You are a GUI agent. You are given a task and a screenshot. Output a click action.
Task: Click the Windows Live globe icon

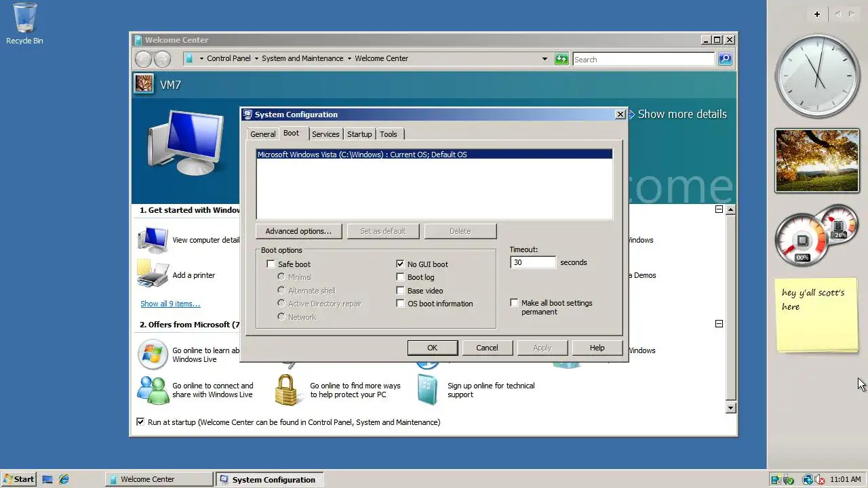point(153,354)
